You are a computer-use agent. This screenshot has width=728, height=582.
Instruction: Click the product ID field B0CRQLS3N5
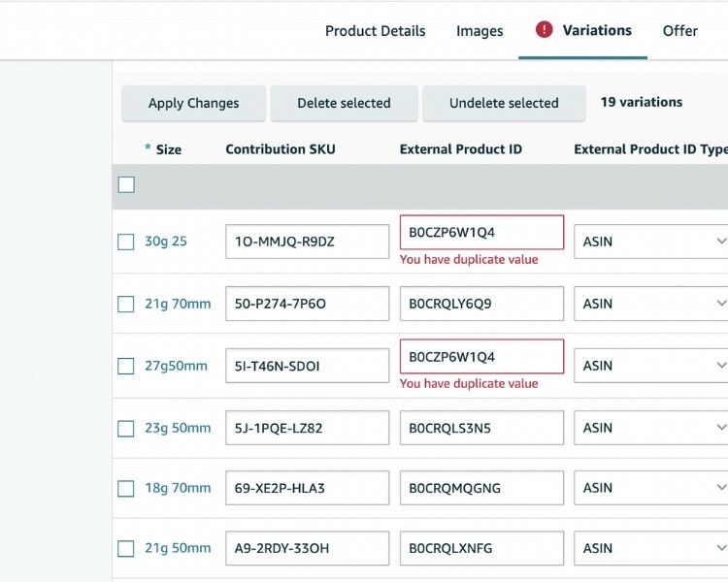point(481,428)
